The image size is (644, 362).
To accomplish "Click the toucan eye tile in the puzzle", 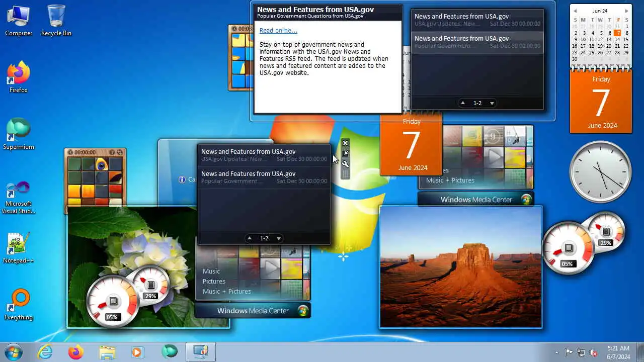I will 102,164.
